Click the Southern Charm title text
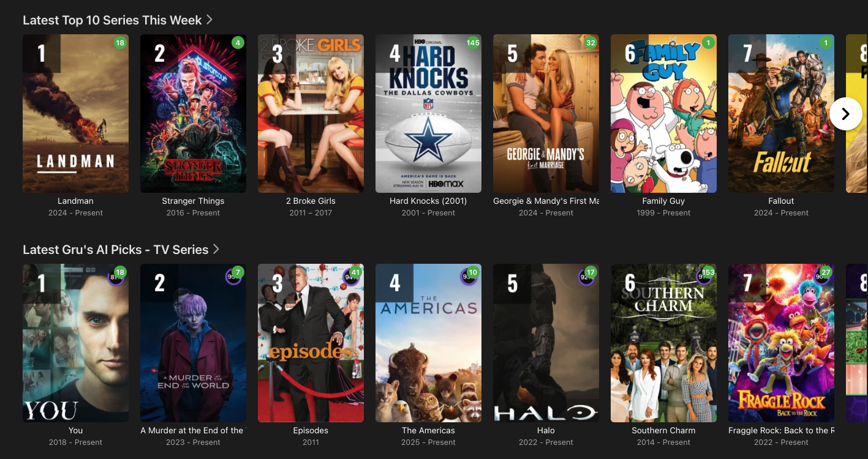The image size is (868, 459). [663, 430]
